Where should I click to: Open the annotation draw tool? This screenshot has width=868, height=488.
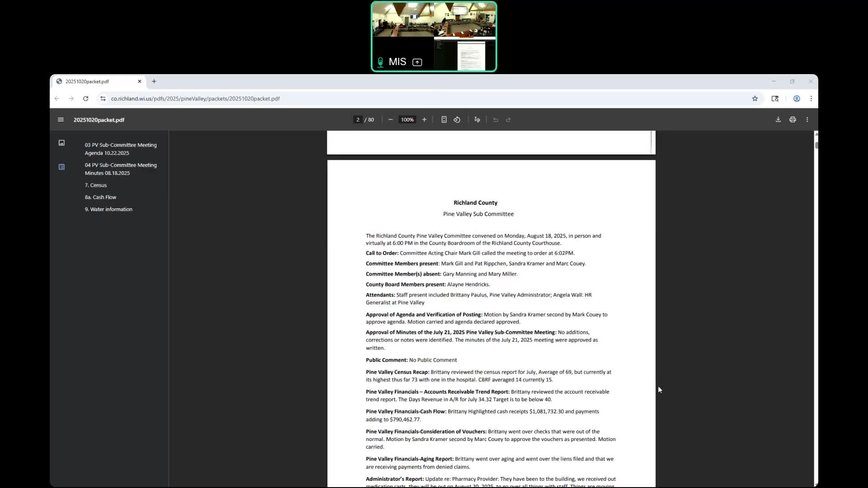(477, 120)
